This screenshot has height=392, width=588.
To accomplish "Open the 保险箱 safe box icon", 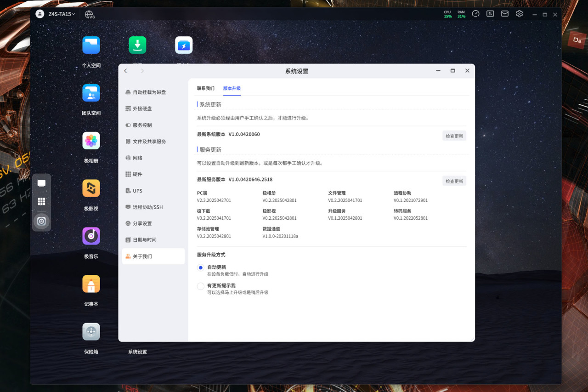I will (x=91, y=332).
